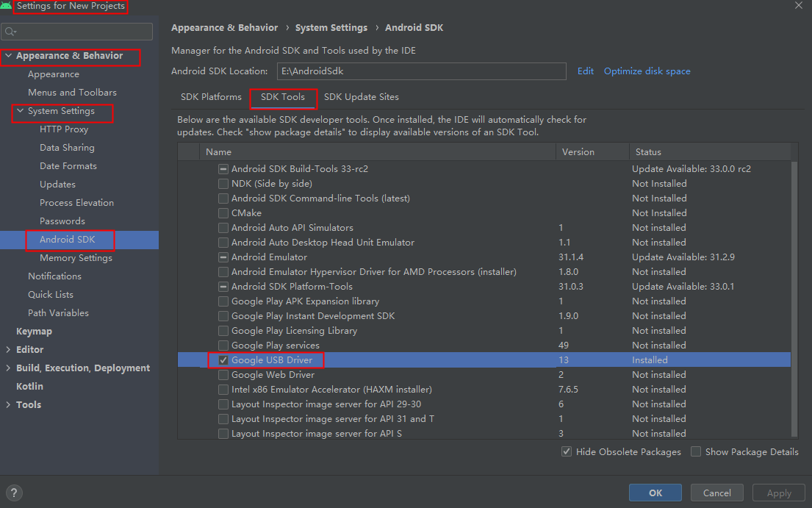The width and height of the screenshot is (812, 508).
Task: Select the SDK Tools tab
Action: (x=283, y=97)
